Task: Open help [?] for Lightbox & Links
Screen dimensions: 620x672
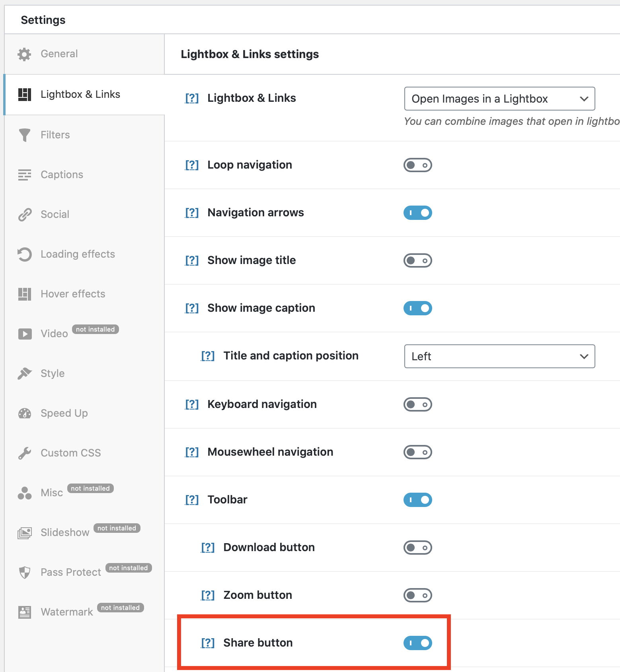Action: (192, 98)
